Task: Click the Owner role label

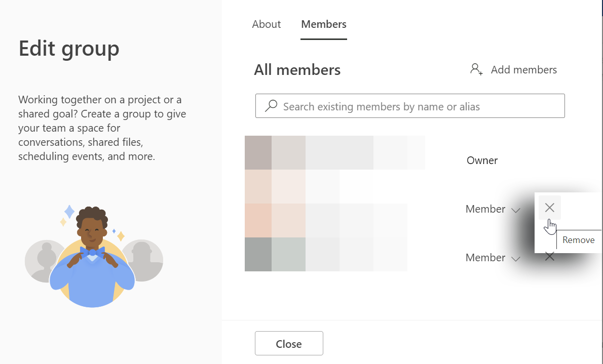Action: [x=482, y=160]
